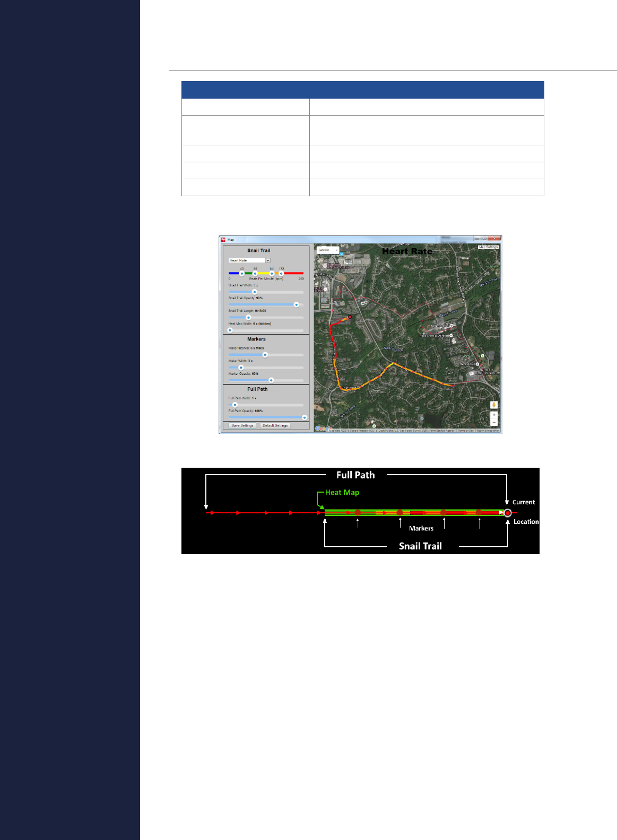Zoom in with the map plus button
The image size is (617, 840).
494,415
